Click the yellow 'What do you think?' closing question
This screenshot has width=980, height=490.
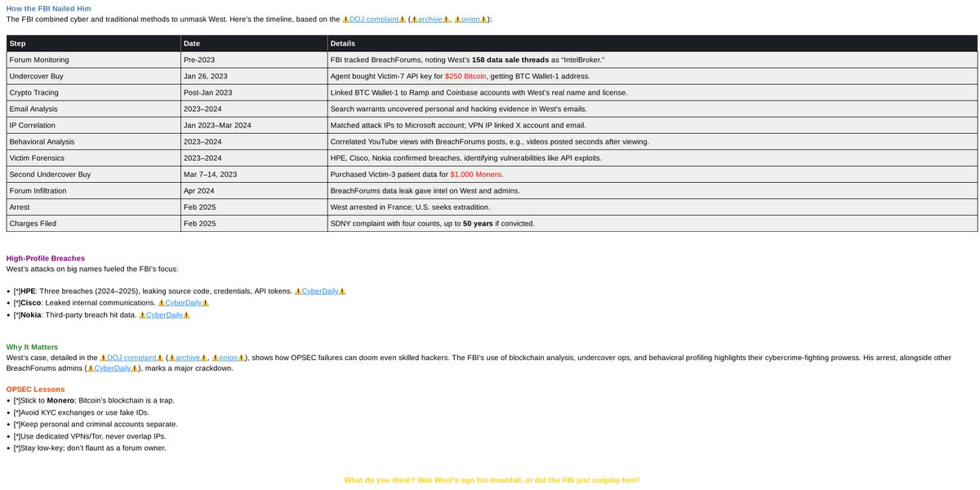(492, 480)
